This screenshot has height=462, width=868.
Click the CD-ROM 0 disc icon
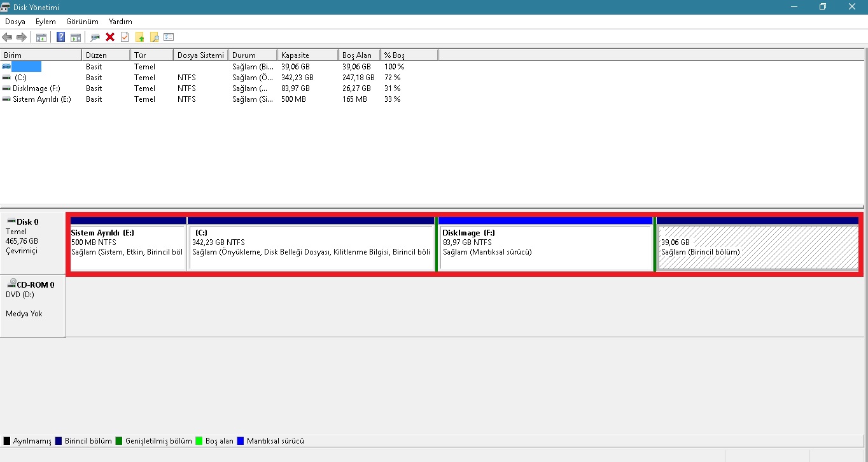point(11,284)
